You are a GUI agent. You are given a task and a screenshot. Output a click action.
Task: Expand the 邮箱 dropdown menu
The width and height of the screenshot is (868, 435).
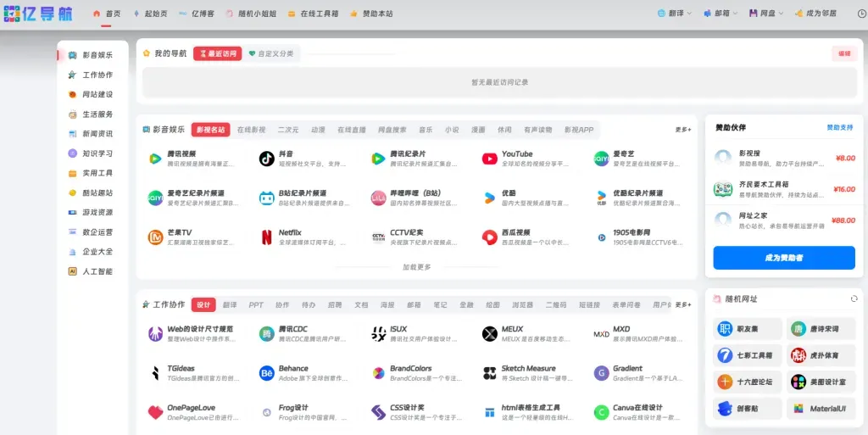(x=721, y=14)
